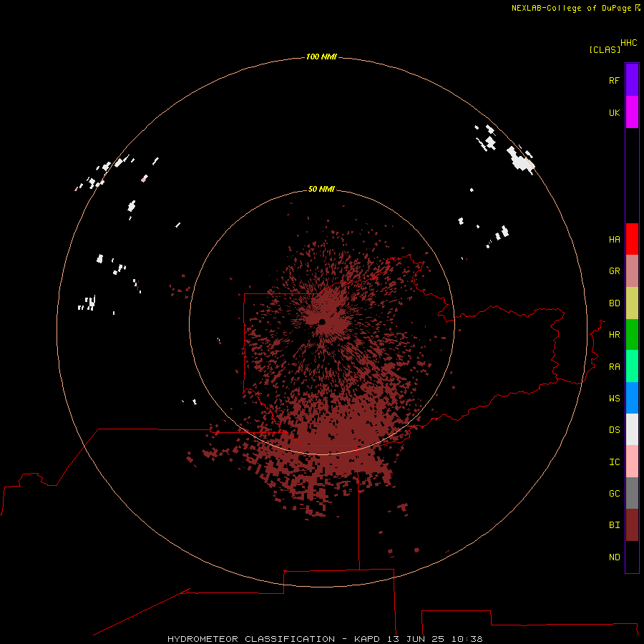Click the UK magenta legend swatch
The height and width of the screenshot is (644, 644).
pos(632,112)
